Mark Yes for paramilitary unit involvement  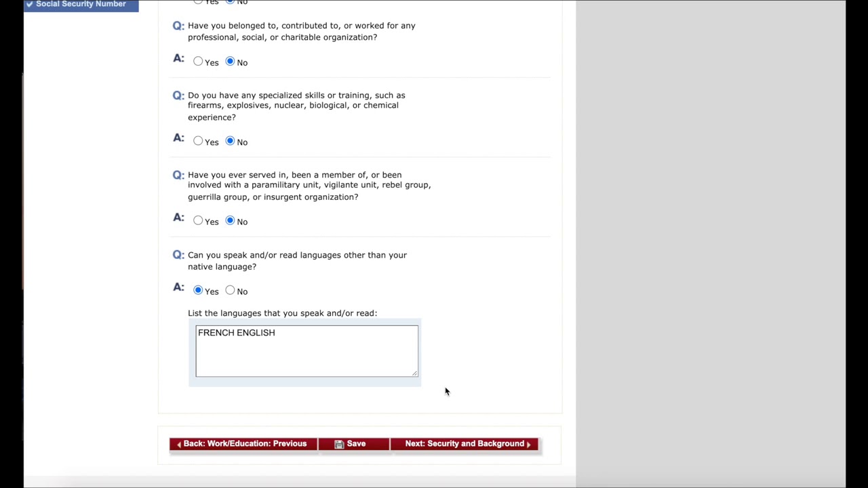tap(198, 220)
